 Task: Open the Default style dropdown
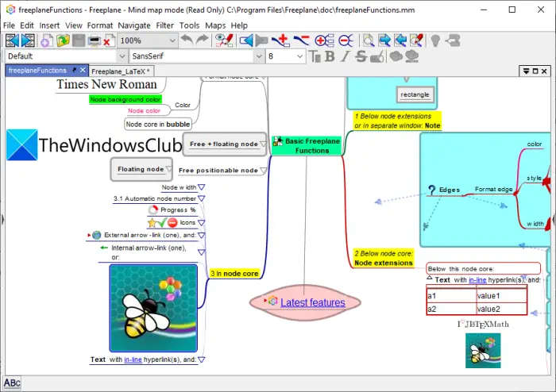click(122, 56)
